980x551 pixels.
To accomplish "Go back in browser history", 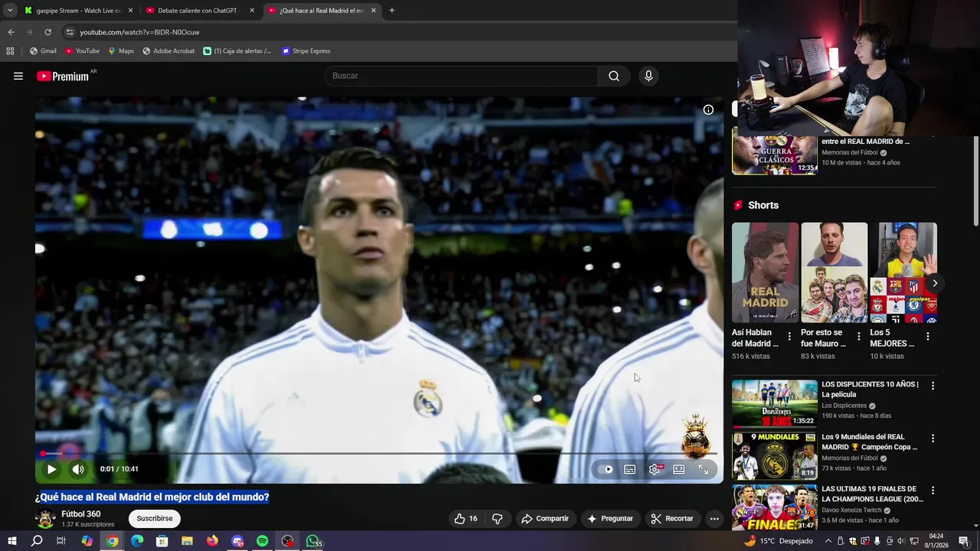I will (x=11, y=32).
